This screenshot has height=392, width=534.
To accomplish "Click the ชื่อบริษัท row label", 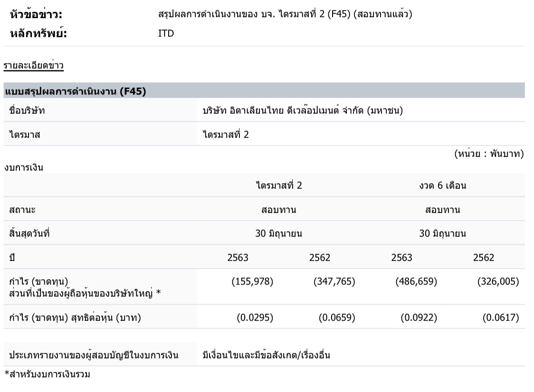I will point(30,111).
